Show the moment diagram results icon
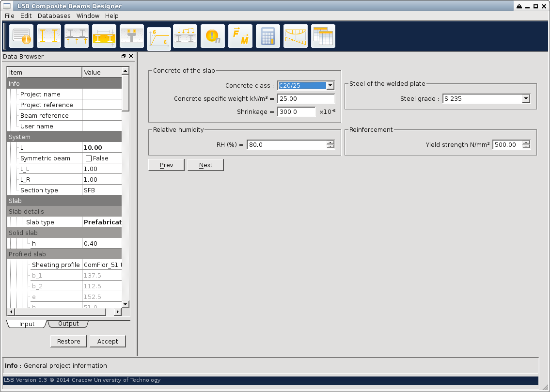Image resolution: width=550 pixels, height=392 pixels. point(296,36)
